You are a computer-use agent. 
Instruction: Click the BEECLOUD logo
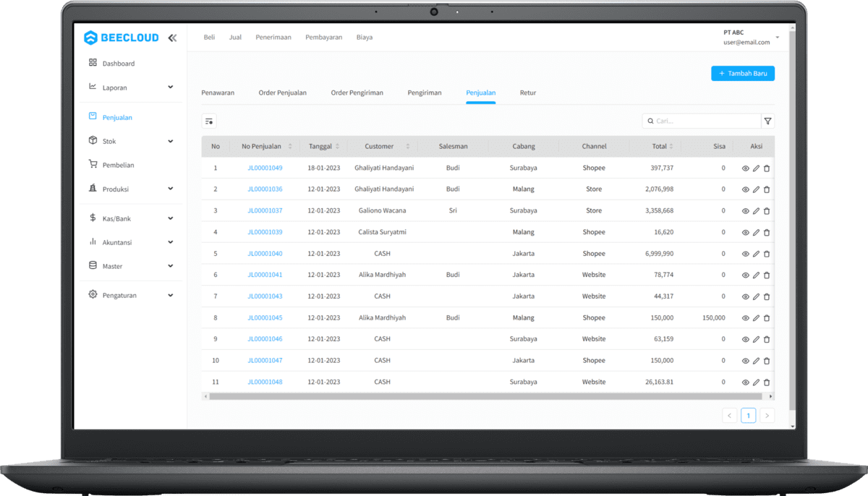(121, 38)
